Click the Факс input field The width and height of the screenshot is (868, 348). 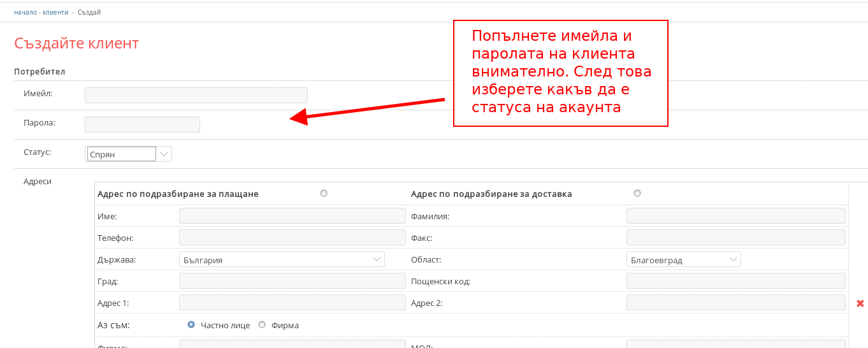[735, 238]
